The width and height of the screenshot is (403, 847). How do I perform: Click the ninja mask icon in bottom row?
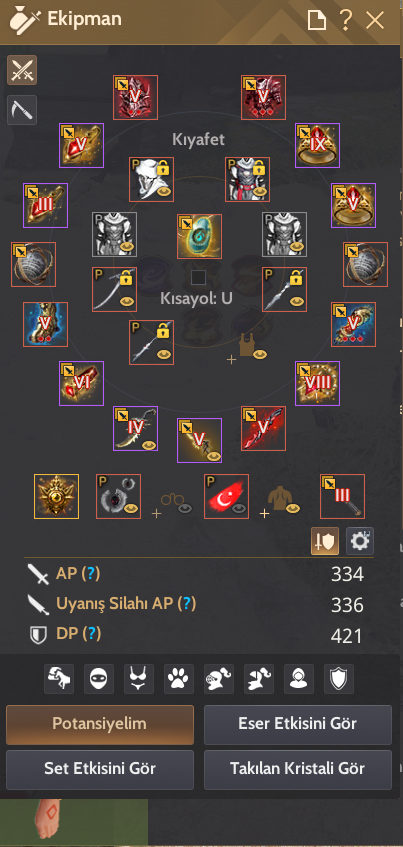(x=99, y=679)
